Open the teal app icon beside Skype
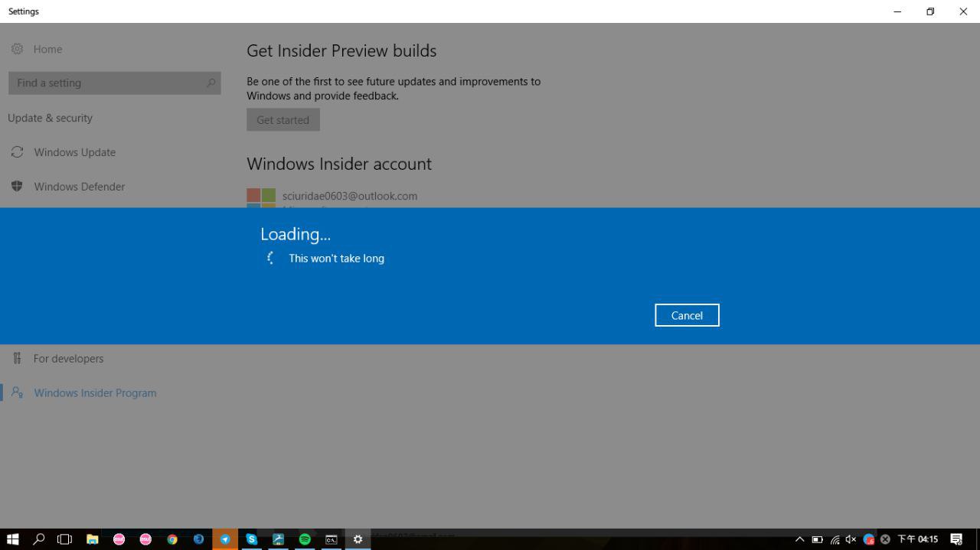980x550 pixels. 278,539
